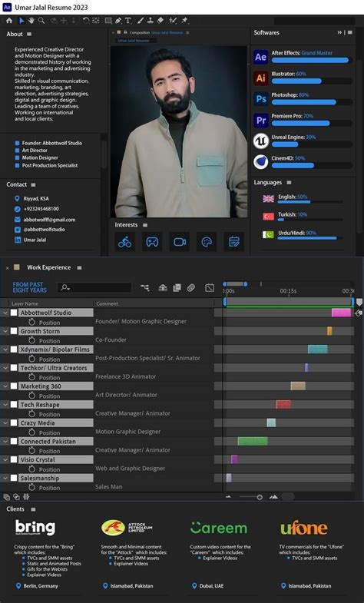Image resolution: width=364 pixels, height=603 pixels.
Task: Click the Photoshop skill level bar
Action: (x=312, y=102)
